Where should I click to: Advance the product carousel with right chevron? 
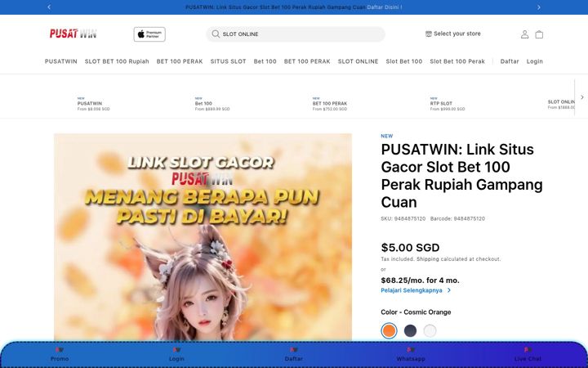click(x=582, y=97)
